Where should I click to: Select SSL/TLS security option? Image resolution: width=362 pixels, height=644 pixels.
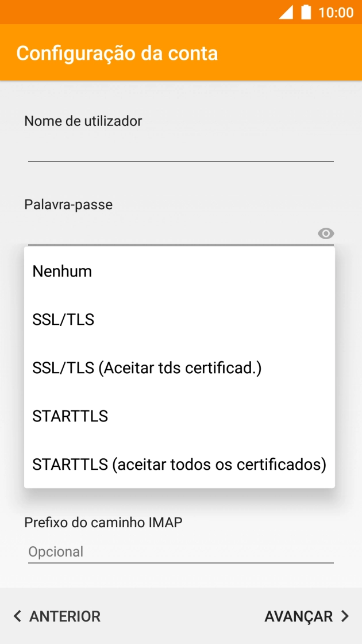(x=63, y=319)
